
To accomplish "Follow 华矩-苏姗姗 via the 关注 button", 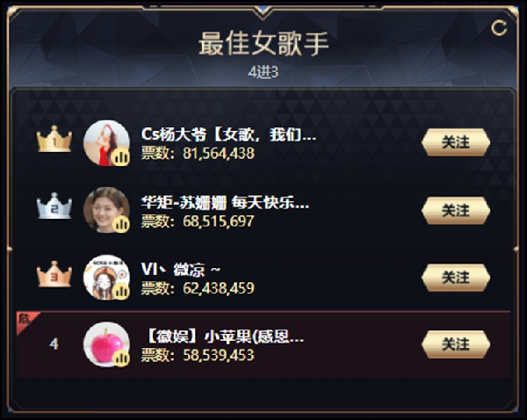I will pos(456,211).
